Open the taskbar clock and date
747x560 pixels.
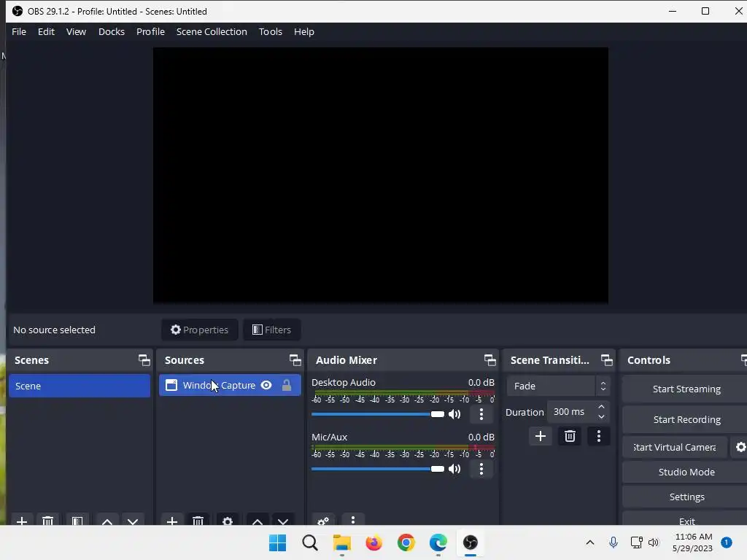[693, 542]
